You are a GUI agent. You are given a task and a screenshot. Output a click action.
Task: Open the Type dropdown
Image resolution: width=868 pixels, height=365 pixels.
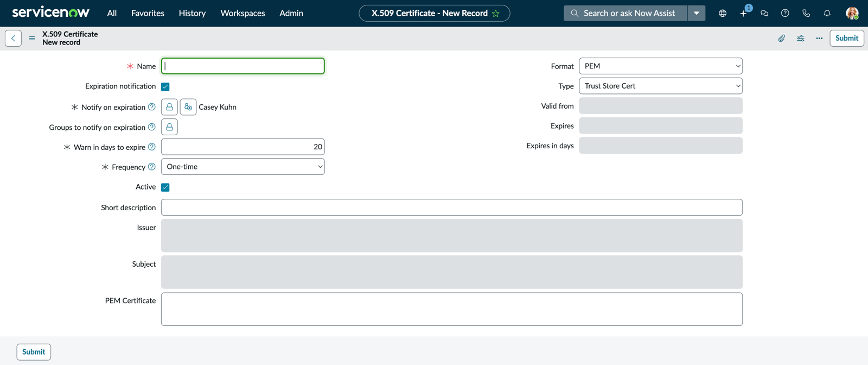[x=661, y=86]
